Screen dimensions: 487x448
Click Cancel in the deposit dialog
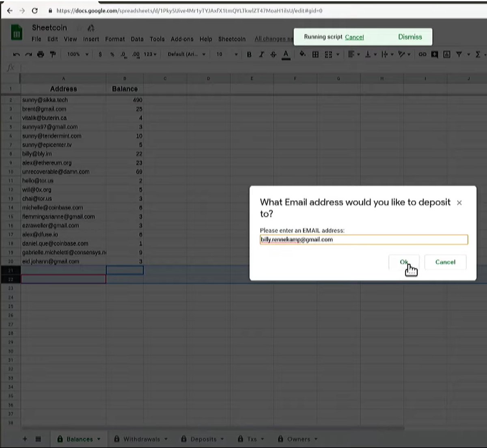point(445,262)
